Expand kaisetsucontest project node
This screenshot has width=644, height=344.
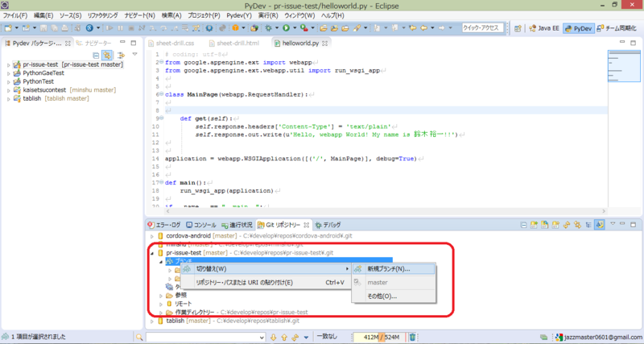click(x=8, y=90)
